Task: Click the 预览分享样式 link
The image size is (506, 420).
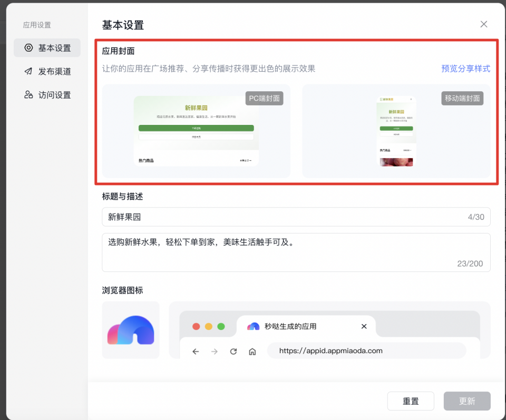Action: pyautogui.click(x=465, y=69)
